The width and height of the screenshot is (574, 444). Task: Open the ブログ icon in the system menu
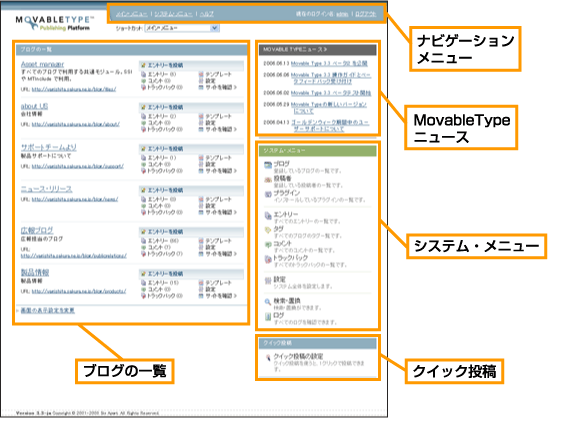pyautogui.click(x=268, y=165)
